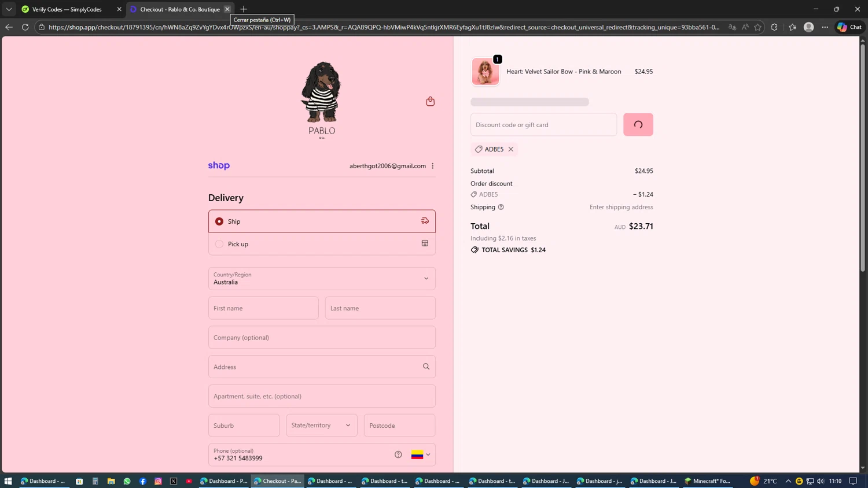868x488 pixels.
Task: Focus the Last name field
Action: 380,308
